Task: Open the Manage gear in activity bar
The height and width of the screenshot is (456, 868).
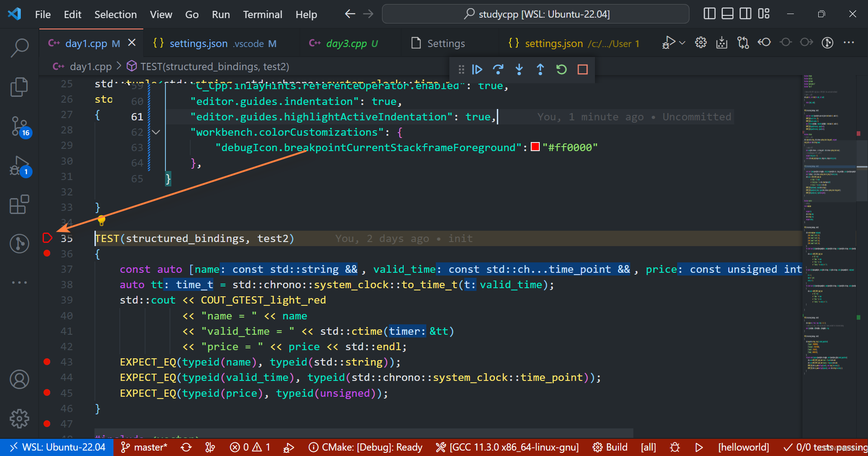Action: [19, 418]
